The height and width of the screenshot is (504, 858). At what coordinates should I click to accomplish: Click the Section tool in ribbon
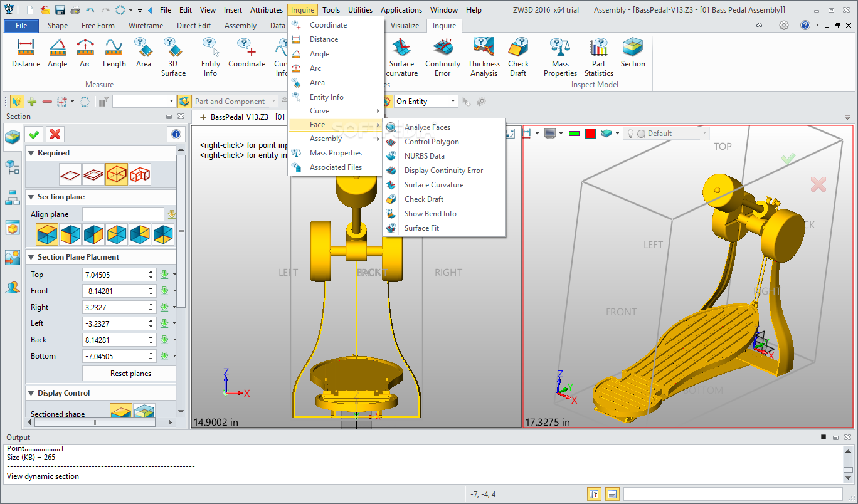pyautogui.click(x=633, y=53)
